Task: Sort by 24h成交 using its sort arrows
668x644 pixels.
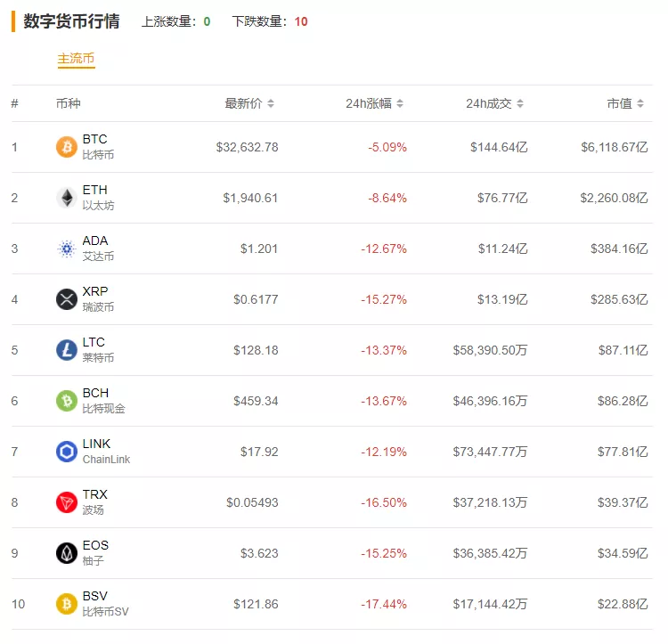Action: 520,103
